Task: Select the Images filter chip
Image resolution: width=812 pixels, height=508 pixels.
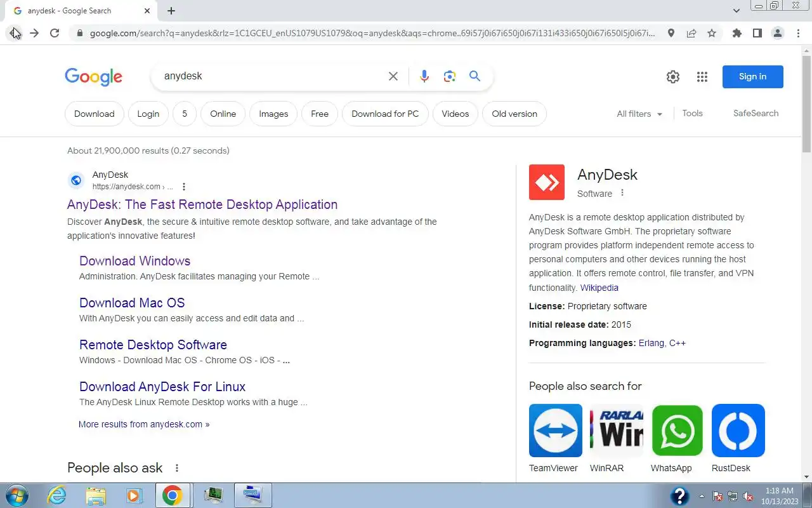Action: (273, 114)
